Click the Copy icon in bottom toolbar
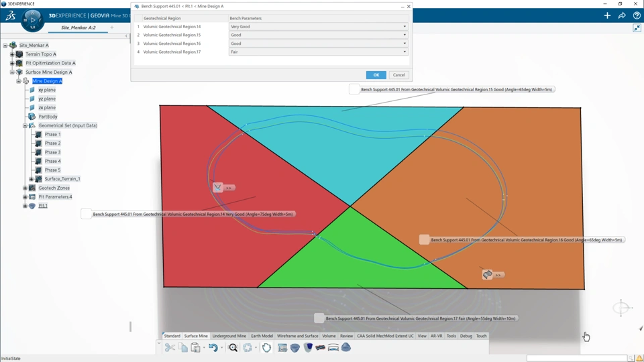 point(182,348)
